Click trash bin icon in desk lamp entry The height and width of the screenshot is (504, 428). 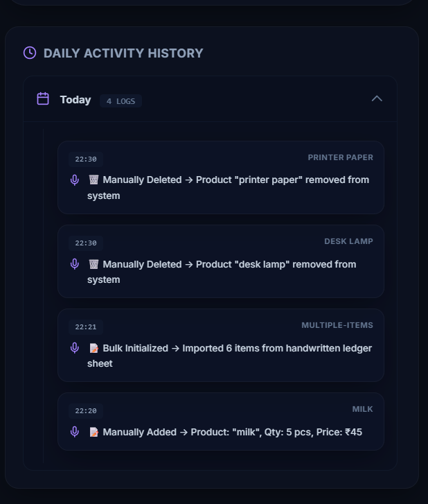pos(93,264)
